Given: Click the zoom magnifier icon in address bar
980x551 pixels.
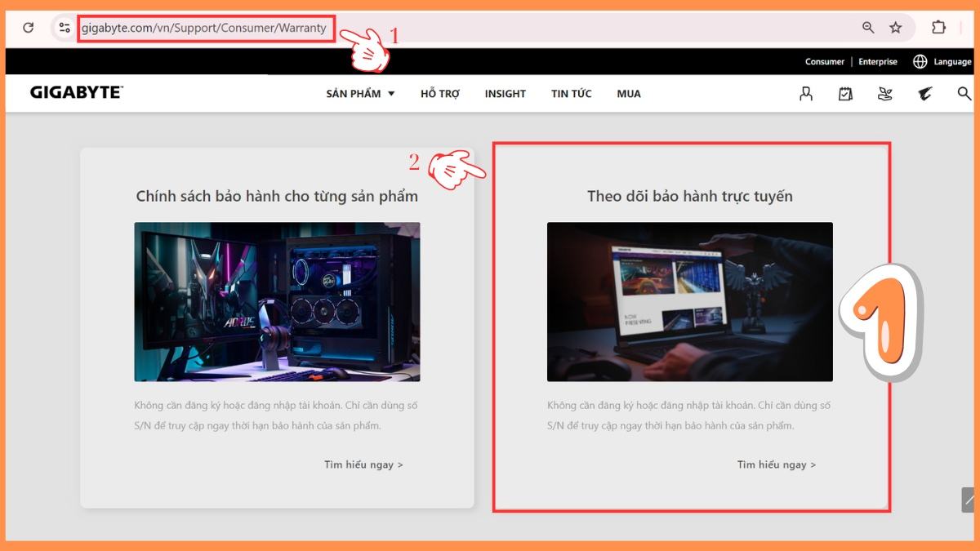Looking at the screenshot, I should click(x=868, y=28).
